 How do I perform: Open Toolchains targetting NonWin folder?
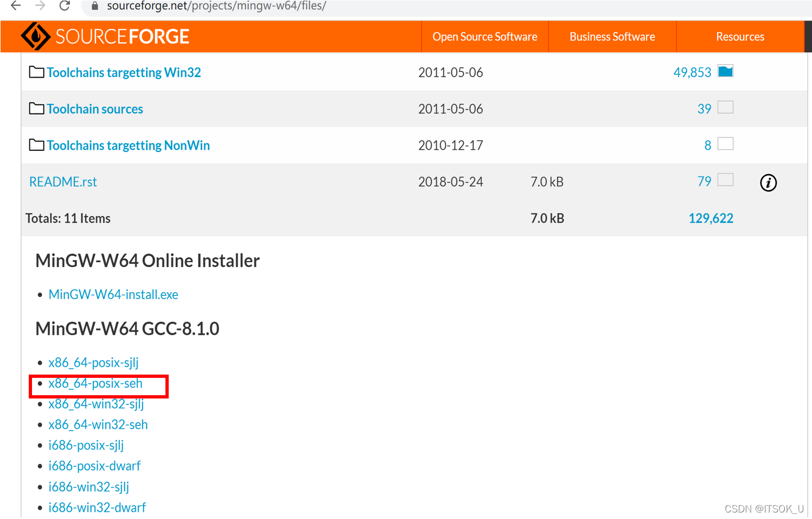pos(128,145)
